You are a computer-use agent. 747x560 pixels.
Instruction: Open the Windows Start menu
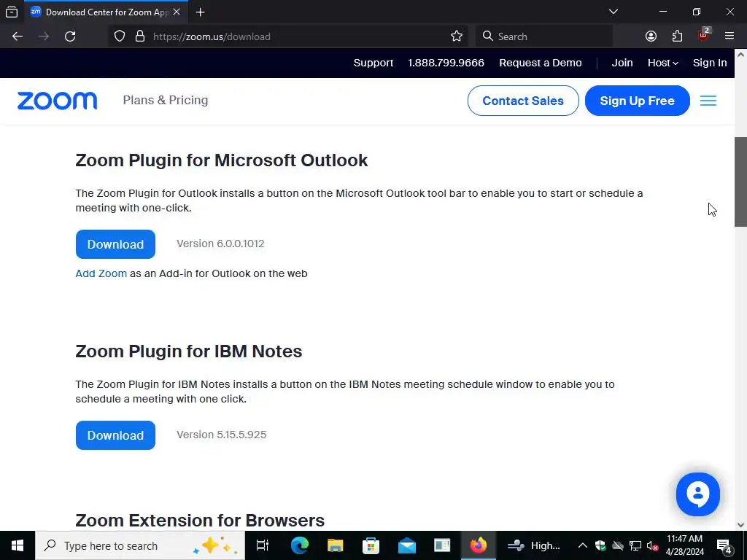(x=18, y=545)
